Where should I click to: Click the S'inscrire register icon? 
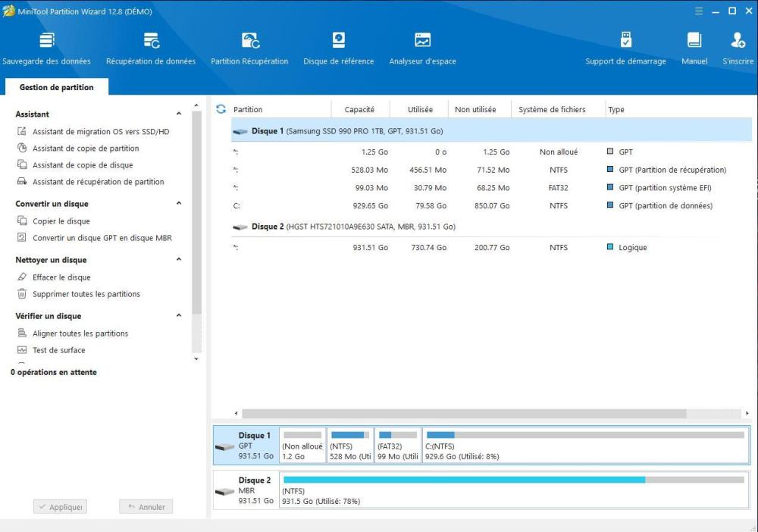point(738,41)
